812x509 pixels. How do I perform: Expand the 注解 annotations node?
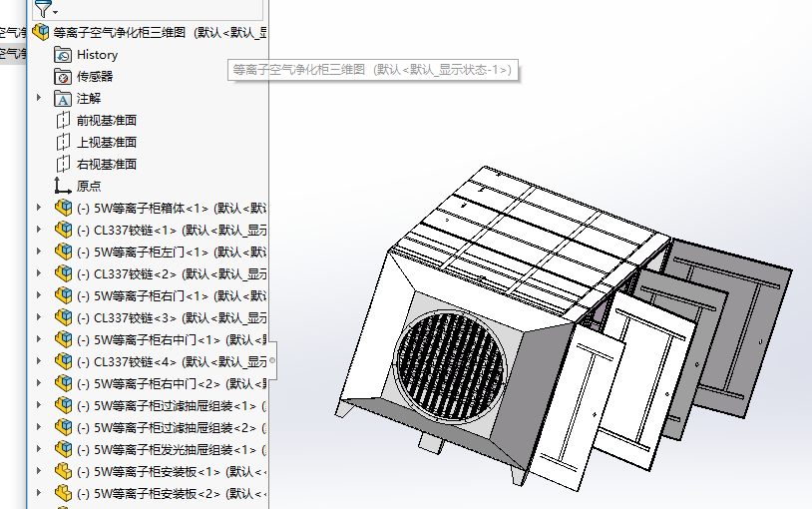pos(39,98)
